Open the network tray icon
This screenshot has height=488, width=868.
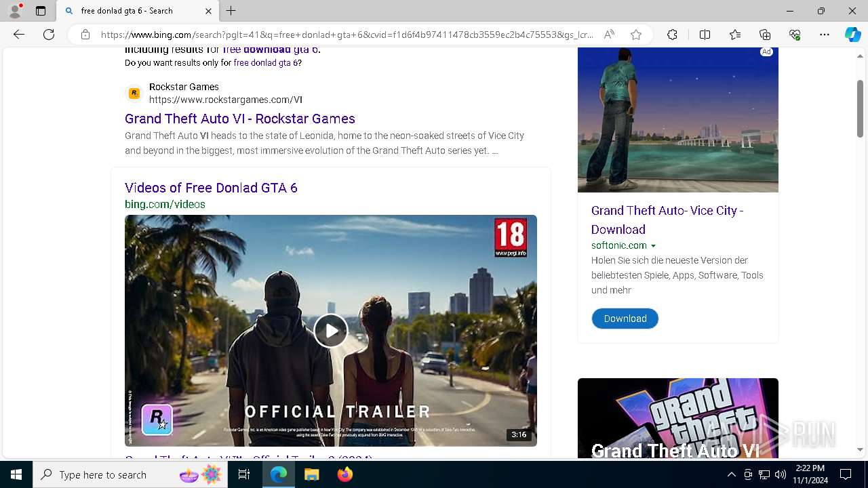[x=764, y=474]
